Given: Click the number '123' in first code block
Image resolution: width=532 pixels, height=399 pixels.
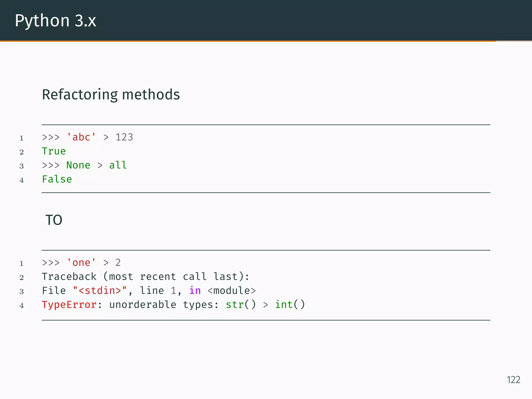Looking at the screenshot, I should tap(124, 137).
